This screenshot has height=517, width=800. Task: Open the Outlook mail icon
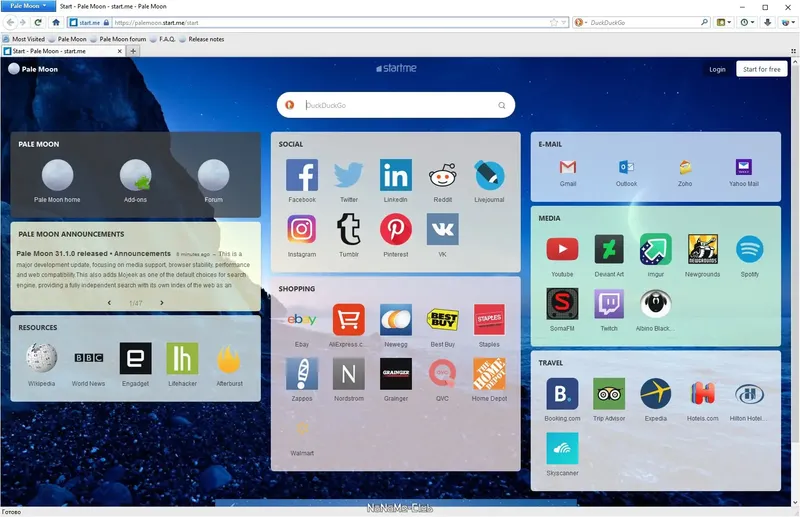tap(627, 167)
